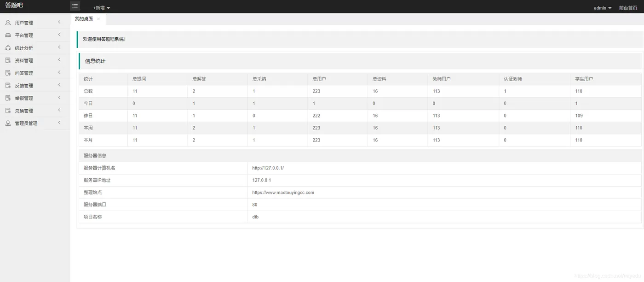The height and width of the screenshot is (282, 644).
Task: Click the 反馈管理 sidebar icon
Action: coord(8,85)
